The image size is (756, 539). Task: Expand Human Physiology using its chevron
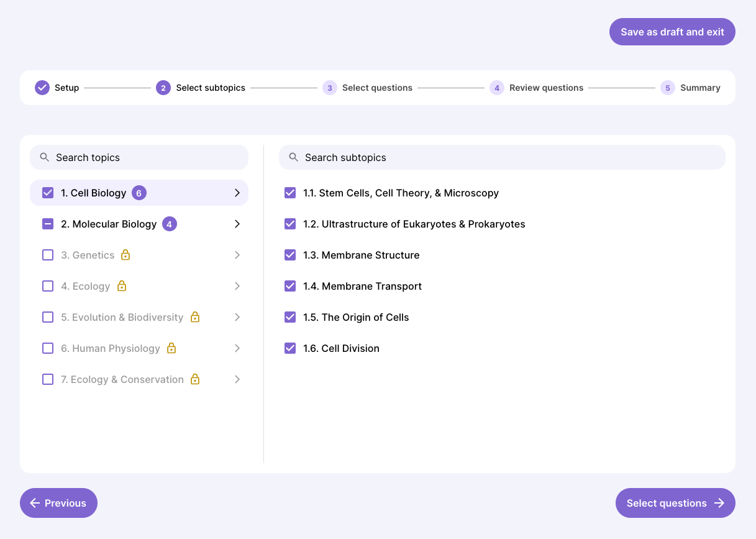point(237,348)
